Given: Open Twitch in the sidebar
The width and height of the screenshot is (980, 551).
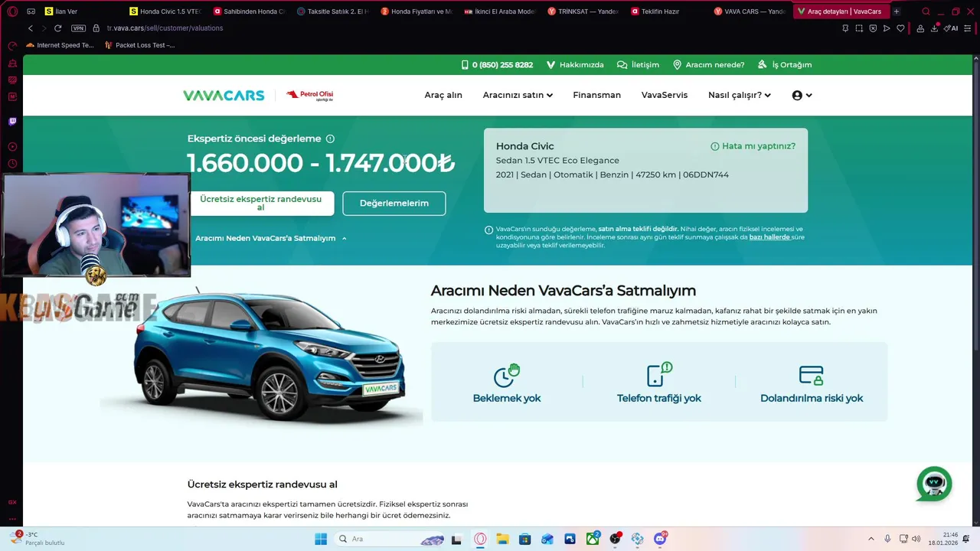Looking at the screenshot, I should [x=12, y=122].
